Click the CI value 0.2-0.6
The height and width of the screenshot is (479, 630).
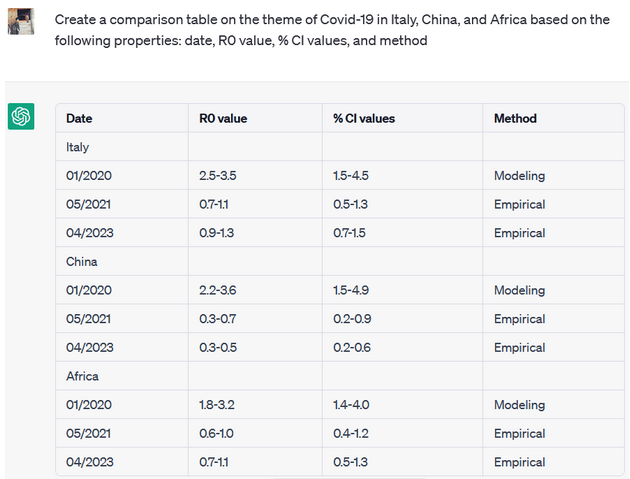351,348
